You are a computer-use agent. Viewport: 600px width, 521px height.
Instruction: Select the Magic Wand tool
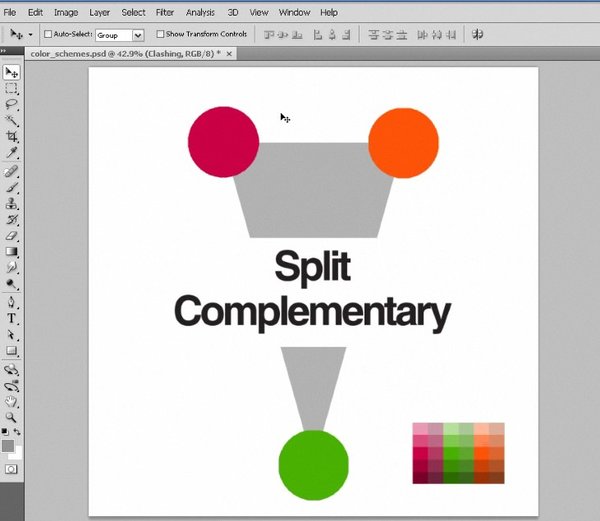click(x=11, y=120)
